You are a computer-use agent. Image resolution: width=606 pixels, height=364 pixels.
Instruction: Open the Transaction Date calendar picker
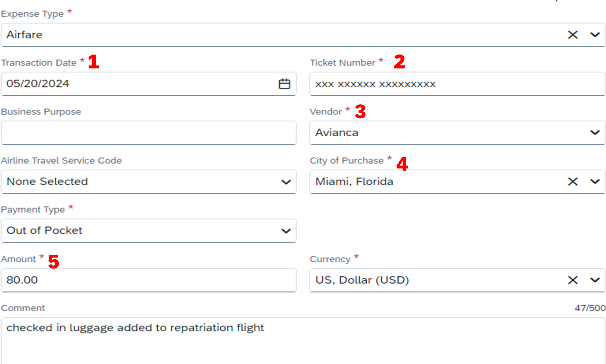coord(284,84)
